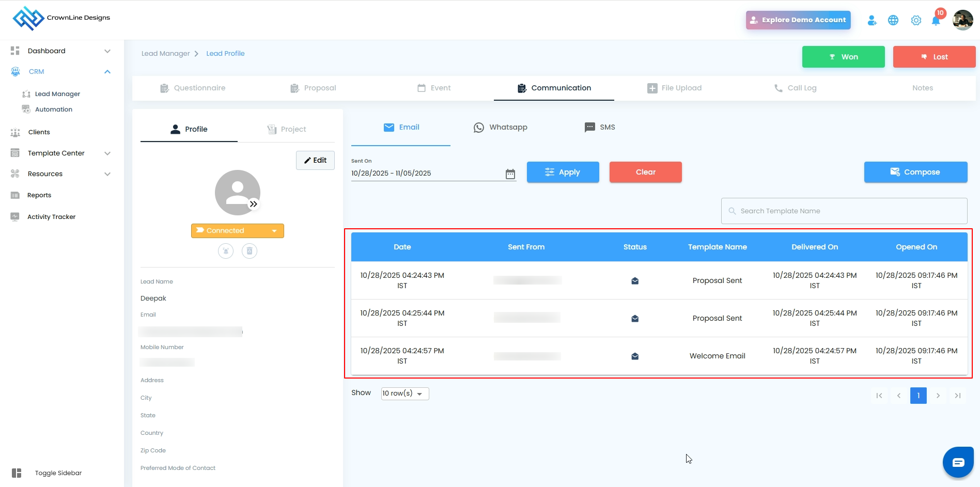Click the Activity Tracker sidebar icon
The image size is (980, 487).
[x=15, y=217]
